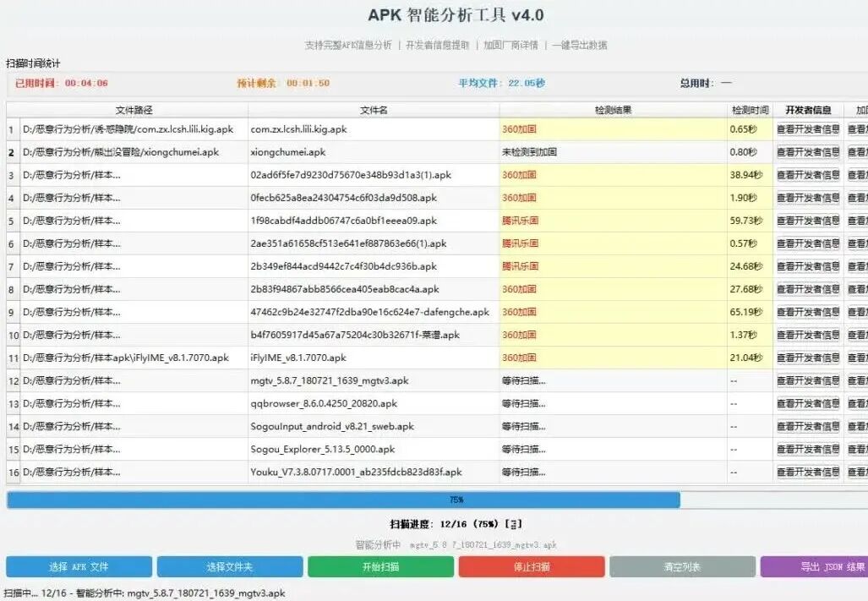Viewport: 868px width, 601px height.
Task: Export results with 导出 JSON 结果 button
Action: (814, 566)
